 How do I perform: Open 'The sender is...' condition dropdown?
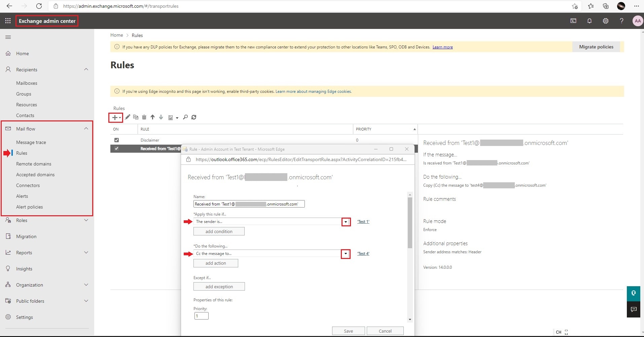pyautogui.click(x=346, y=222)
